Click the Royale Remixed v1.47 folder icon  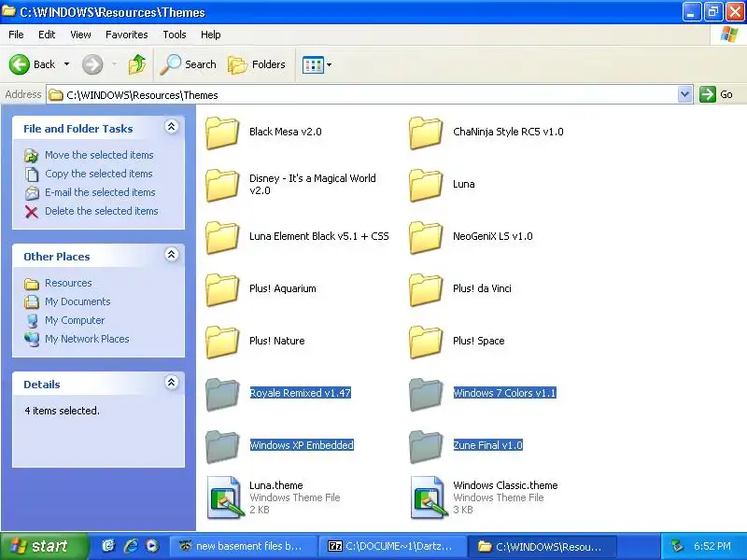coord(222,395)
